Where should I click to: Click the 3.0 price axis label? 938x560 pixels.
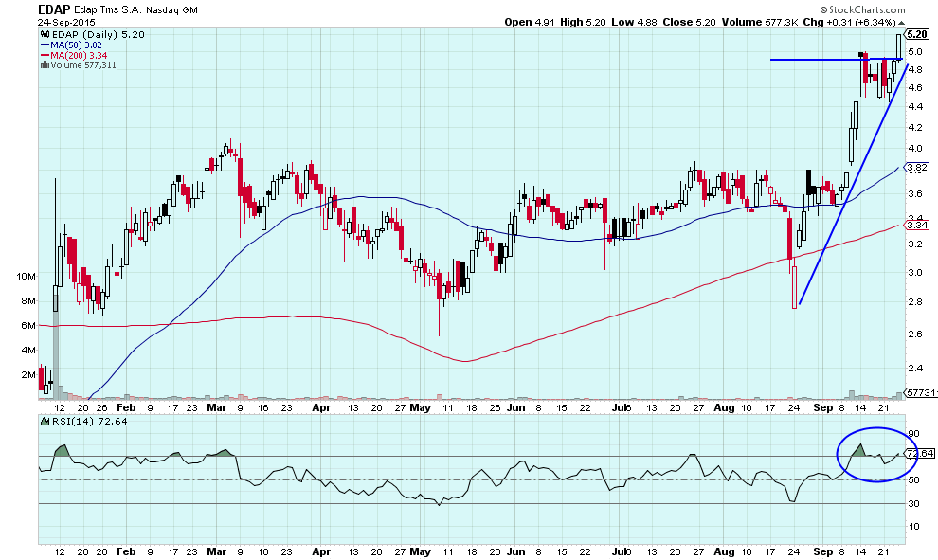(915, 272)
